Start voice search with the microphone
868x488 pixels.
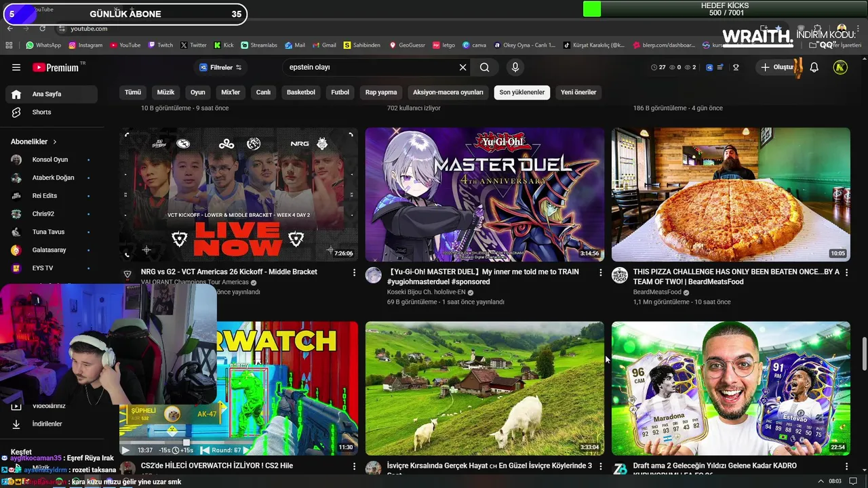[x=515, y=67]
